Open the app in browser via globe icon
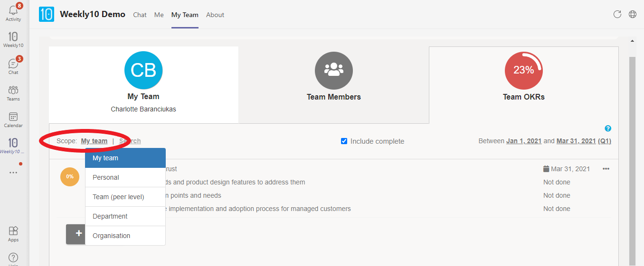Screen dimensions: 644x266 pyautogui.click(x=633, y=14)
